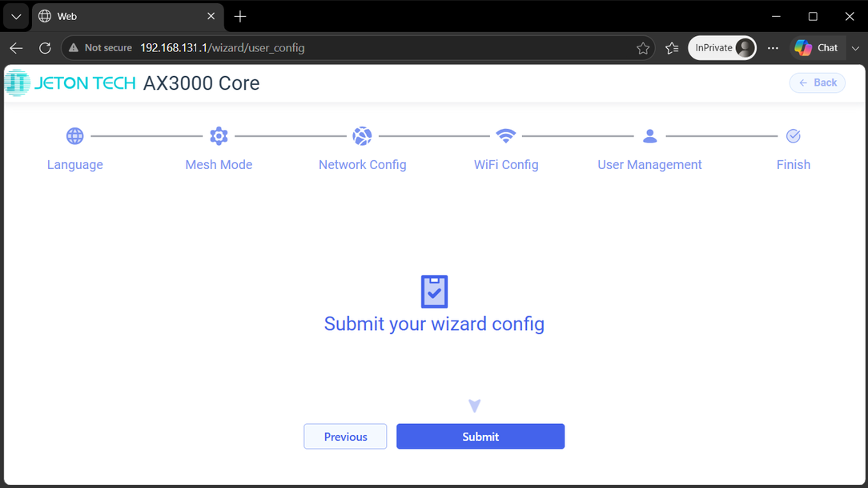Open browser Settings and more menu
The width and height of the screenshot is (868, 488).
coord(773,48)
